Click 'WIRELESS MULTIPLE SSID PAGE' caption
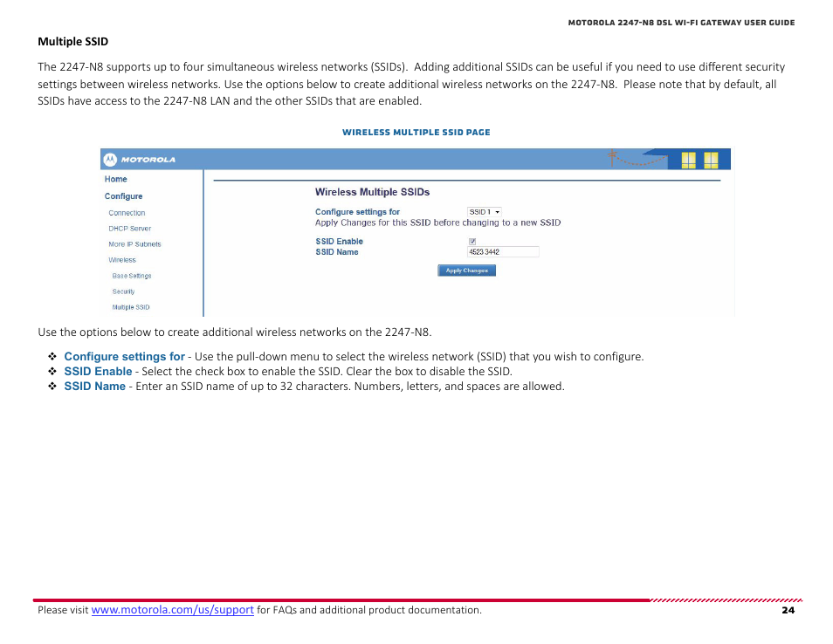The height and width of the screenshot is (644, 833). point(416,132)
